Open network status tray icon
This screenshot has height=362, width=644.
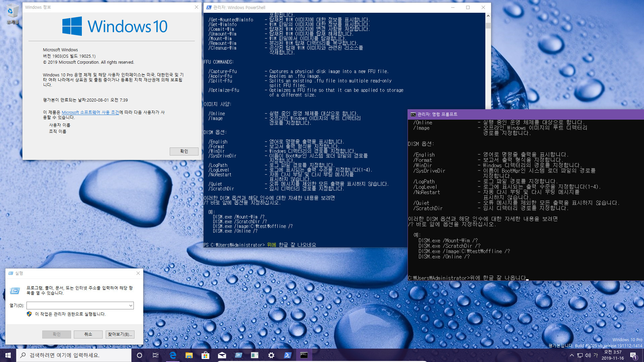coord(580,355)
